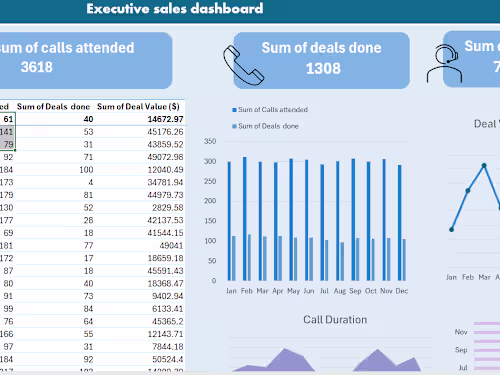The height and width of the screenshot is (375, 500).
Task: Click the sum of calls attended card
Action: pyautogui.click(x=86, y=60)
